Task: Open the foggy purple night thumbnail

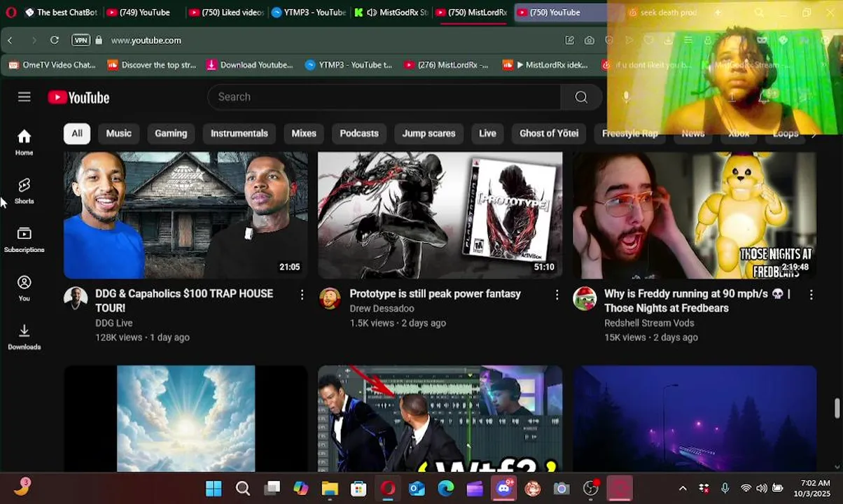Action: (x=695, y=419)
